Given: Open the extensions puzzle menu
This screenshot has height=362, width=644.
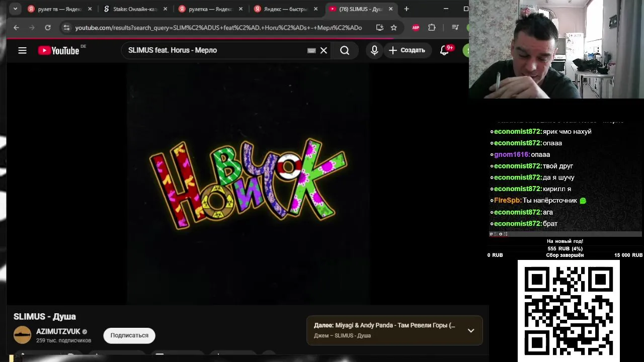Looking at the screenshot, I should pos(432,28).
